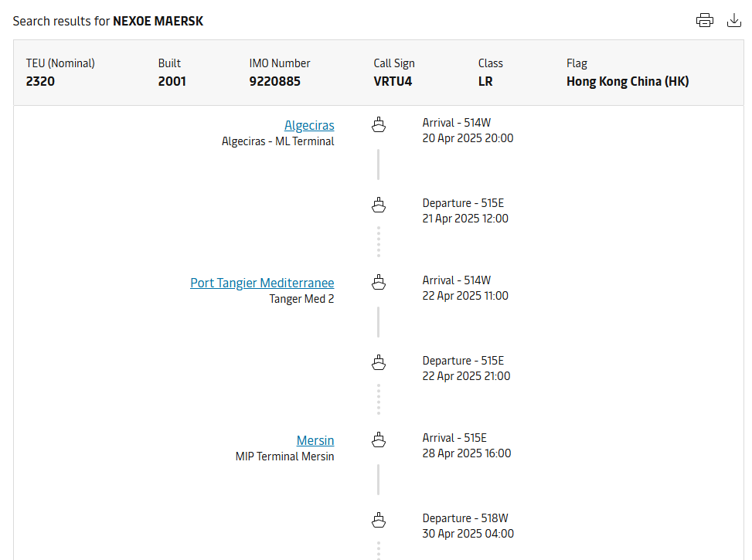Open the Port Tangier Mediterranee link
Viewport: 752px width, 560px height.
pos(262,283)
